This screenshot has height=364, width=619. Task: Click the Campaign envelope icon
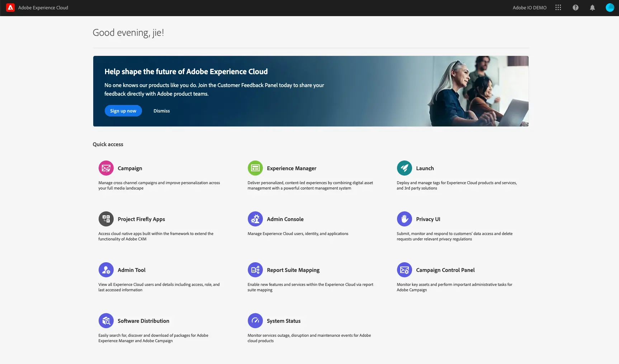pos(106,168)
